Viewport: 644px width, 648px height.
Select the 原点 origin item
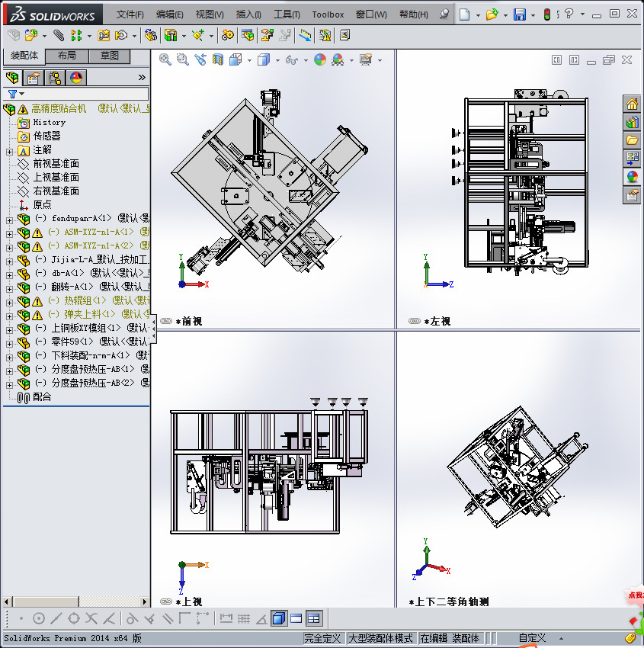[x=42, y=204]
